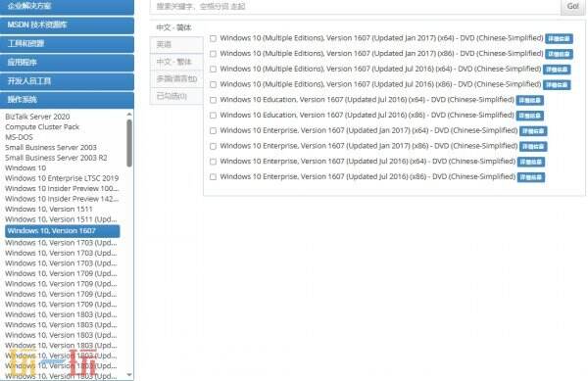Show details for Education x64 DVD

tap(530, 101)
